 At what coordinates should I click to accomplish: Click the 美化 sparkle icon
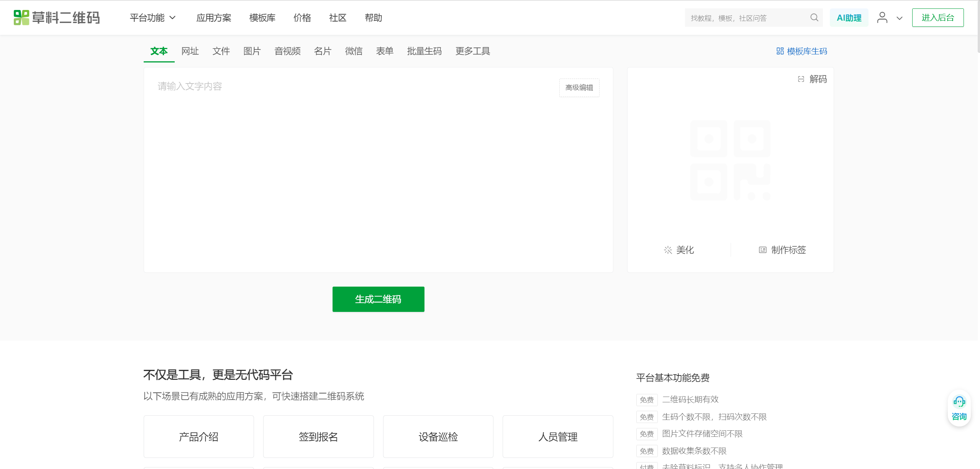(x=668, y=250)
